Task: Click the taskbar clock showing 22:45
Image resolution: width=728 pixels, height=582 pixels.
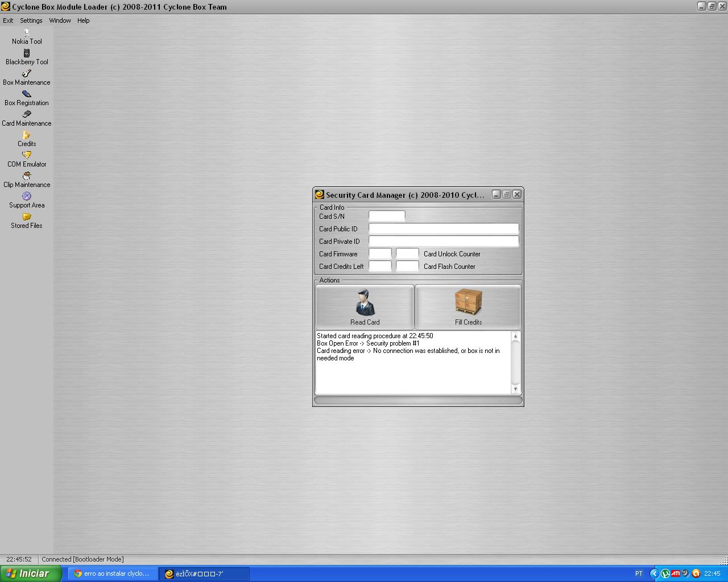Action: [712, 573]
